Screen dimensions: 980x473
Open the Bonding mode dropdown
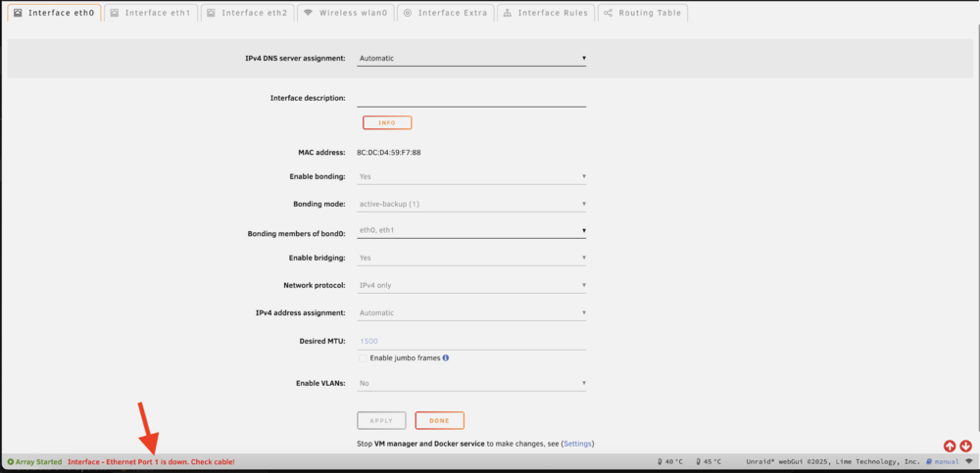tap(471, 204)
